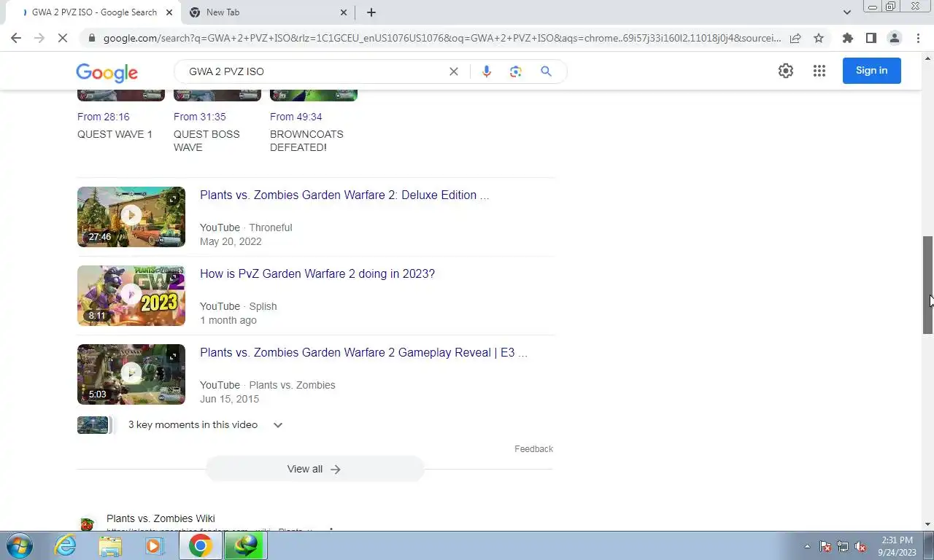Play the 5:03 video thumbnail
The width and height of the screenshot is (934, 560).
click(131, 374)
